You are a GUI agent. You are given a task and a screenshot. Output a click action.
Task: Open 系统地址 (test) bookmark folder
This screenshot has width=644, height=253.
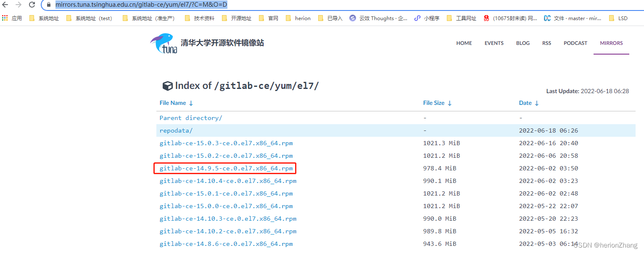click(89, 18)
